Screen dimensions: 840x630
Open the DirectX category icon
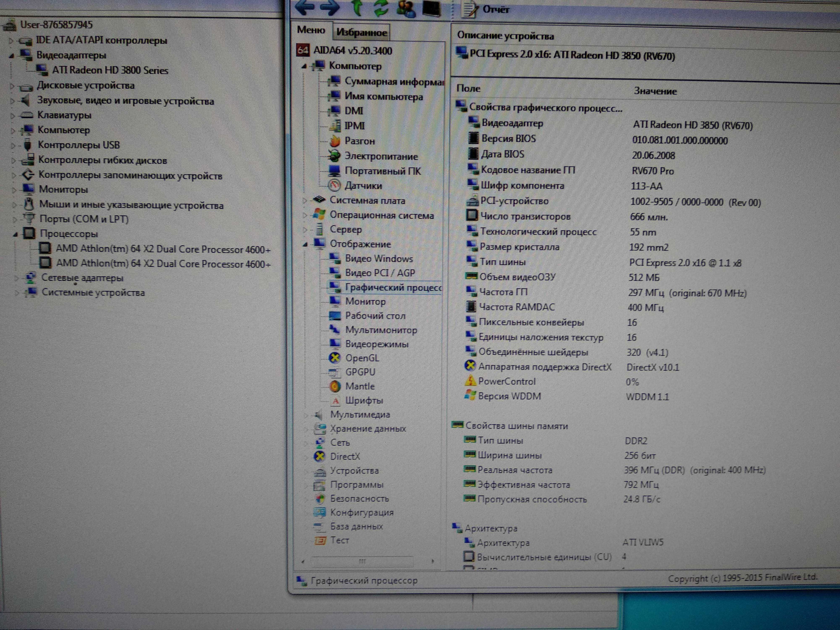(320, 457)
